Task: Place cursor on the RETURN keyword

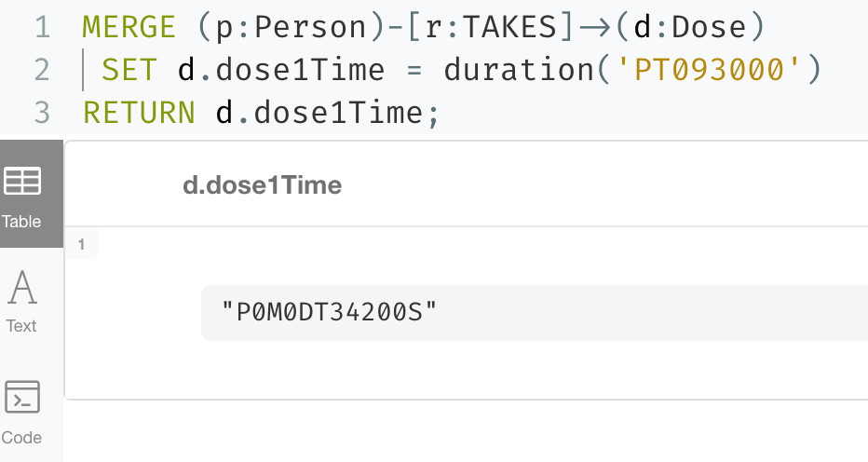Action: [x=139, y=113]
